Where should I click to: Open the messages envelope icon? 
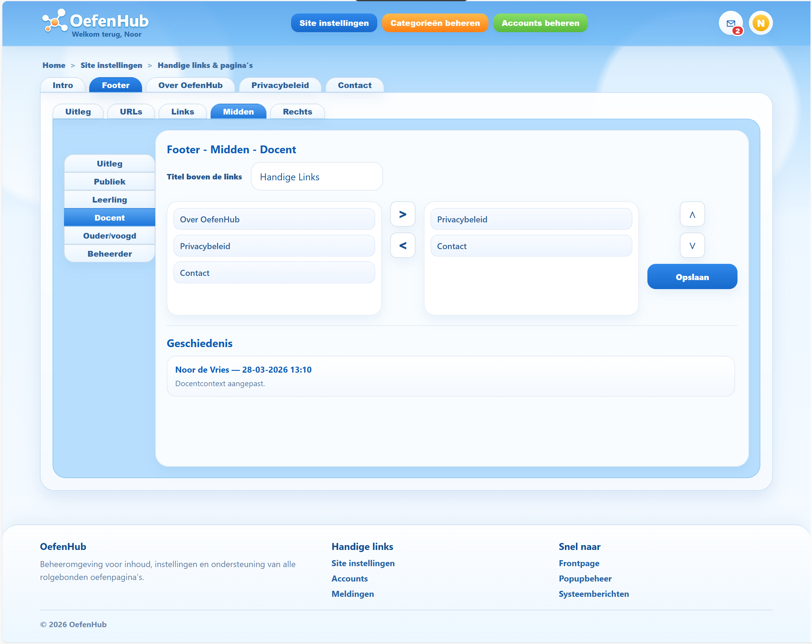pyautogui.click(x=730, y=23)
